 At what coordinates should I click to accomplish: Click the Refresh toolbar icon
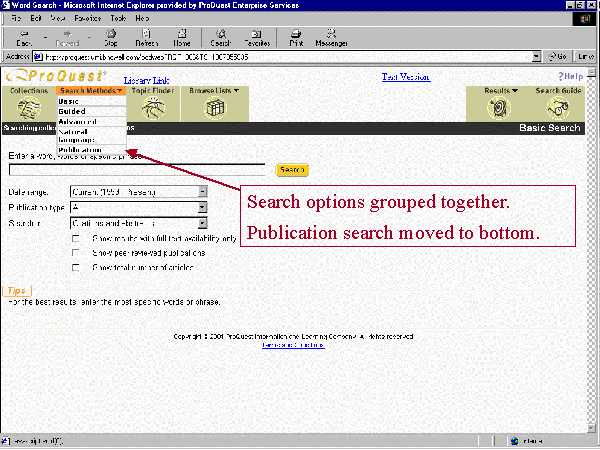pyautogui.click(x=147, y=34)
